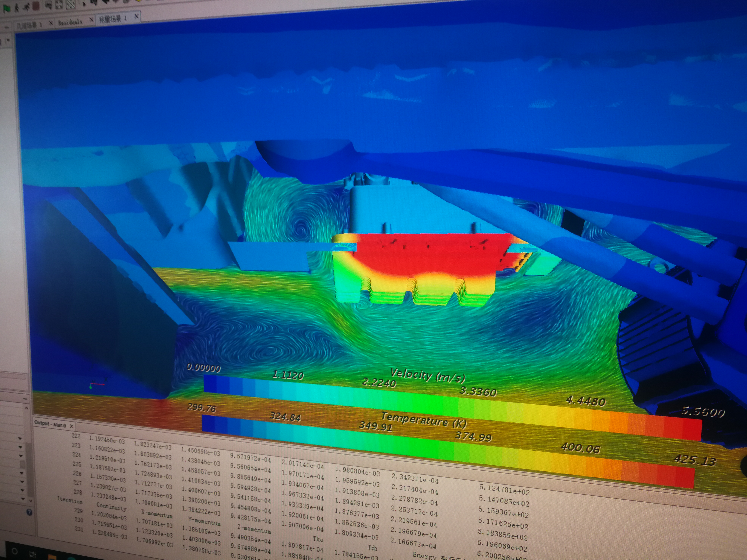Click the blue help question mark icon
This screenshot has height=560, width=747.
point(29,512)
